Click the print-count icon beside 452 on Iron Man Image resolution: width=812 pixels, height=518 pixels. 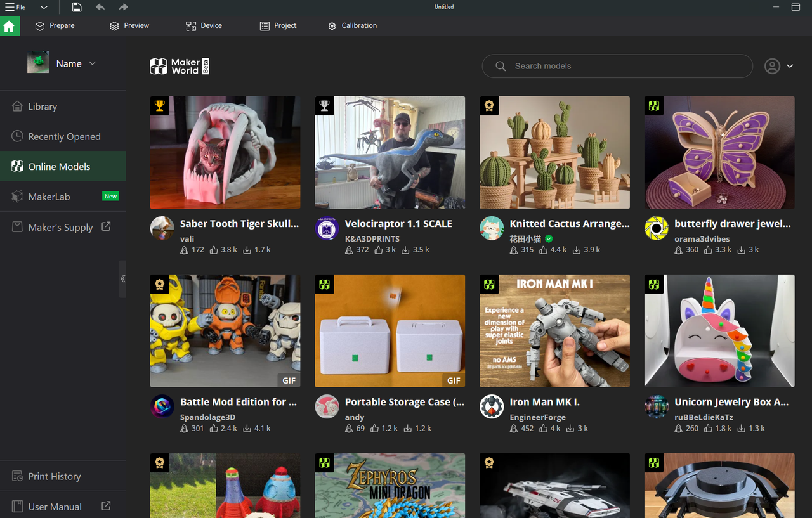[x=514, y=429]
